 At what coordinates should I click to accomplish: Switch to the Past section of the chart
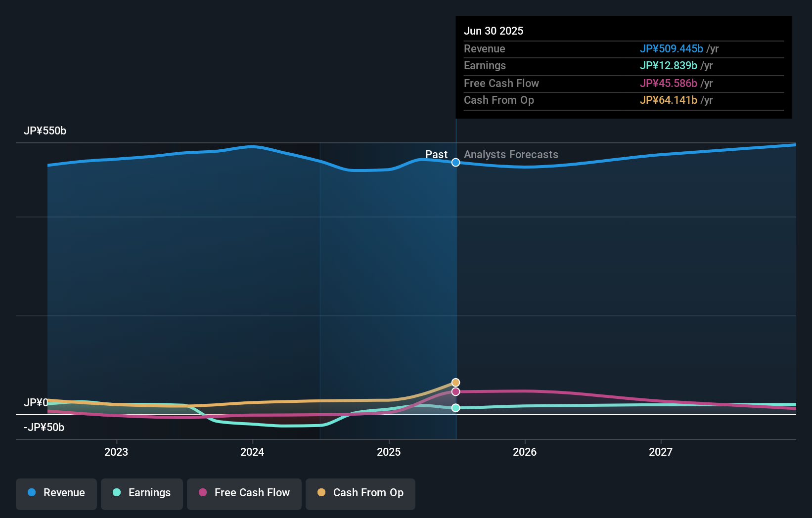436,154
